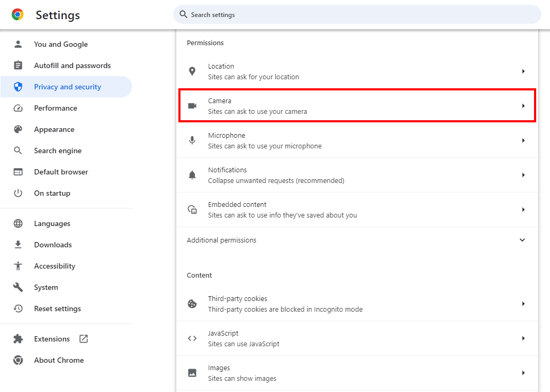The image size is (550, 392).
Task: Open Notifications settings arrow
Action: coord(523,175)
